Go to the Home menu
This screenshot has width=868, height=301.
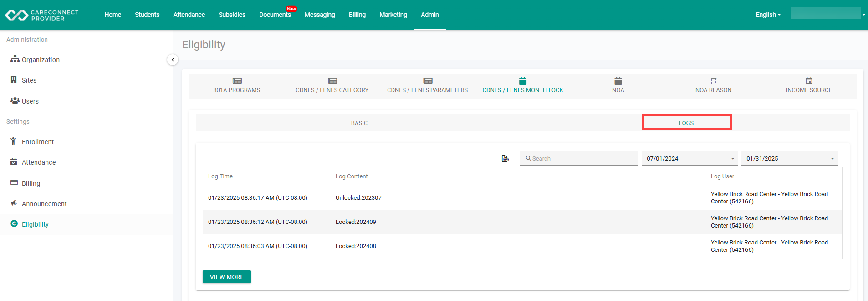(x=113, y=15)
